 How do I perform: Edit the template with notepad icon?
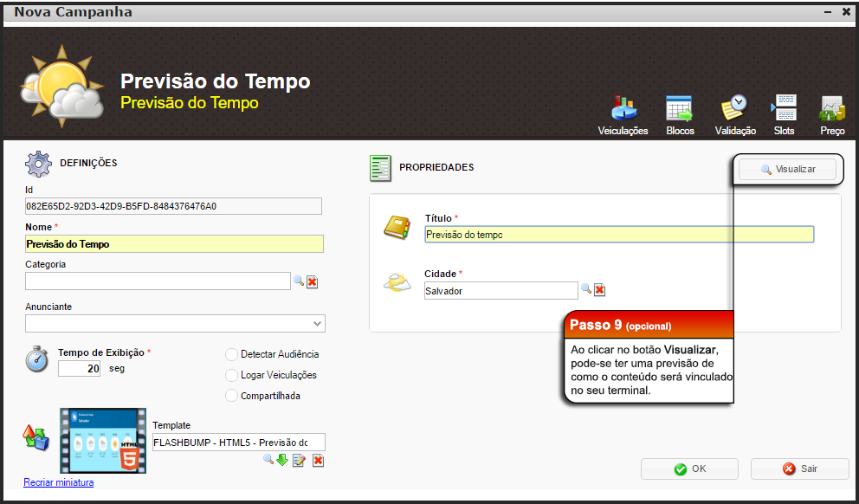click(299, 460)
